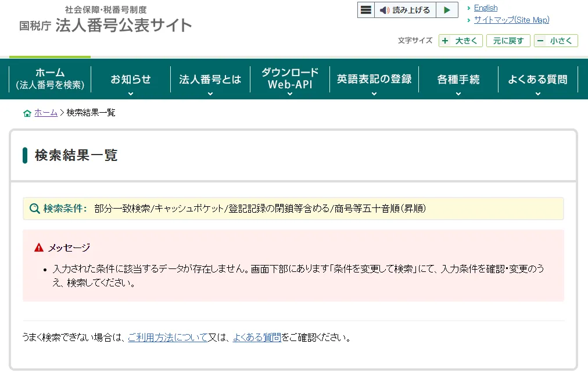Expand the よくある質問 navigation menu
Image resolution: width=588 pixels, height=380 pixels.
click(537, 80)
